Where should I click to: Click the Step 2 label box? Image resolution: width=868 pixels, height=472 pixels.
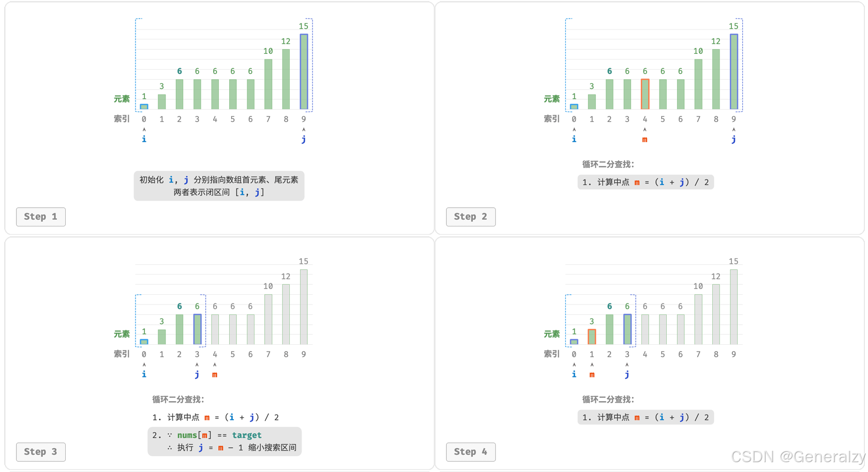471,217
